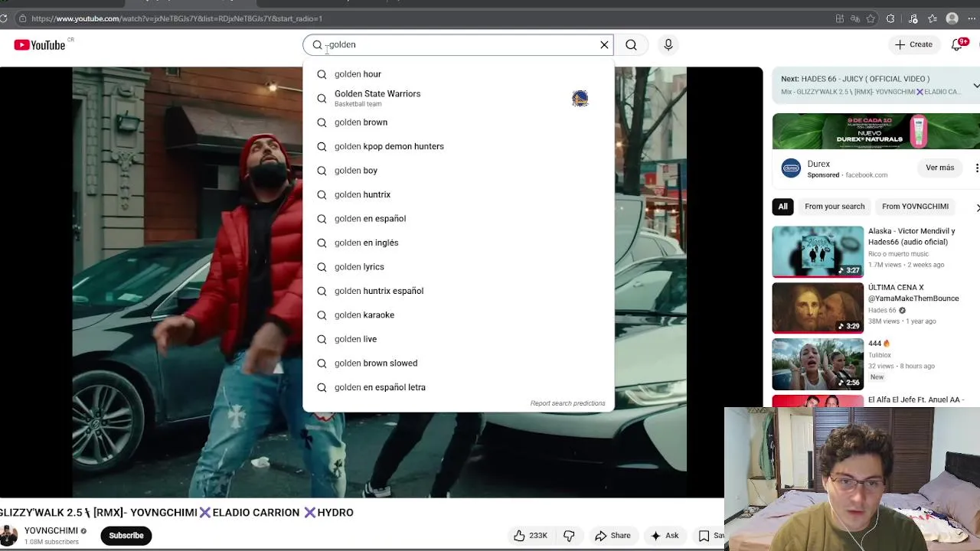The width and height of the screenshot is (980, 551).
Task: Click the Golden State Warriors team logo
Action: pos(580,98)
